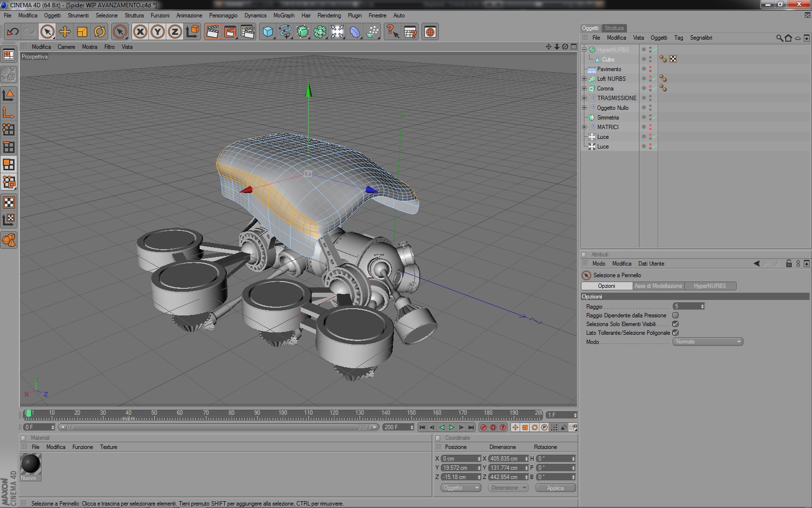Open the Rendering menu
Image resolution: width=812 pixels, height=508 pixels.
click(329, 15)
